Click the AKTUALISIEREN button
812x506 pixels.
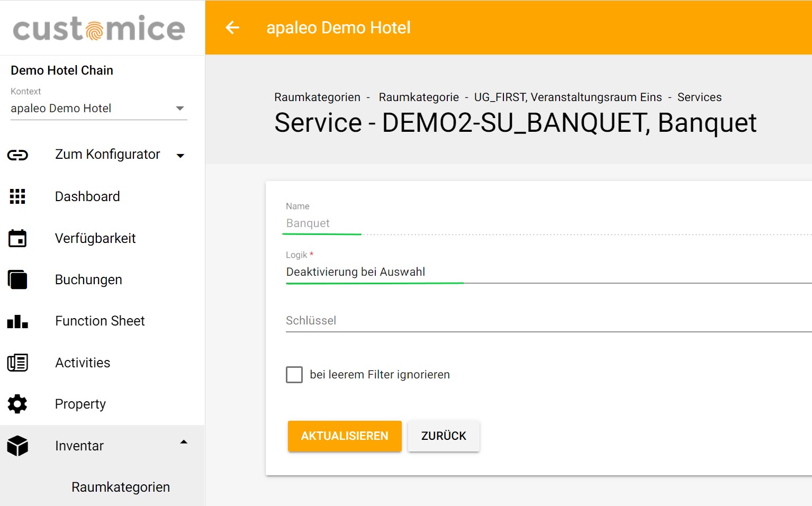point(345,436)
